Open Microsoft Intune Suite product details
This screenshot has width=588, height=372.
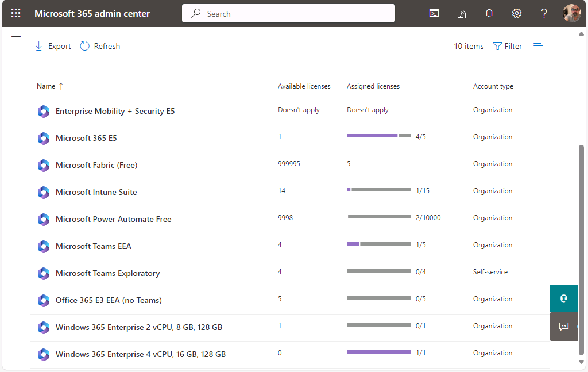(x=96, y=192)
